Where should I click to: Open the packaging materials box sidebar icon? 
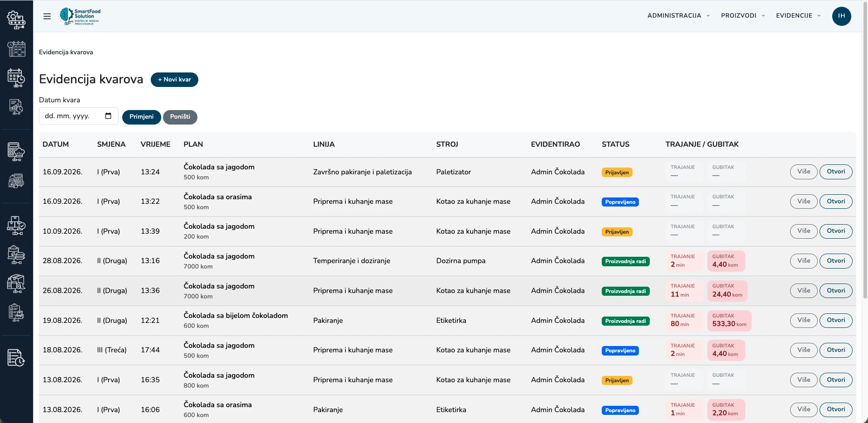point(16,284)
